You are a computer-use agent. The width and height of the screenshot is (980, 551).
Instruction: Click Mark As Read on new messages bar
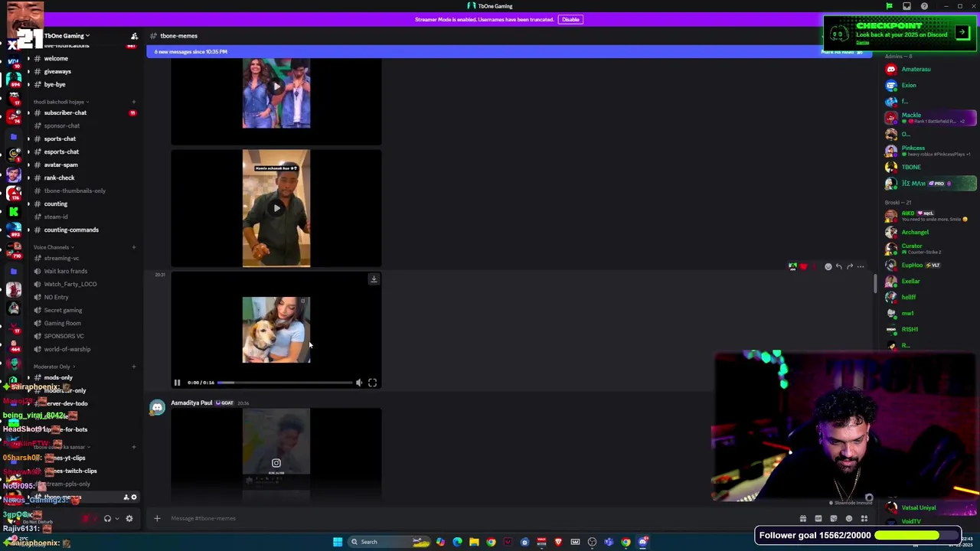[x=841, y=51]
